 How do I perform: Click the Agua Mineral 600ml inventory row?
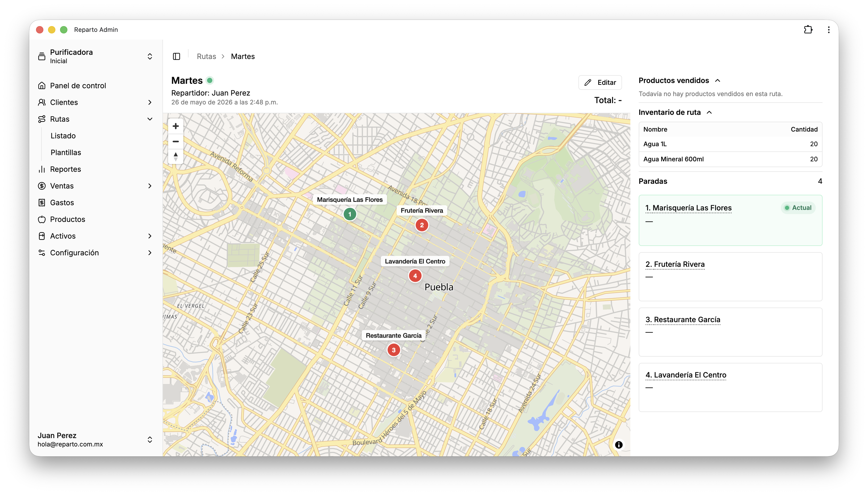click(730, 159)
